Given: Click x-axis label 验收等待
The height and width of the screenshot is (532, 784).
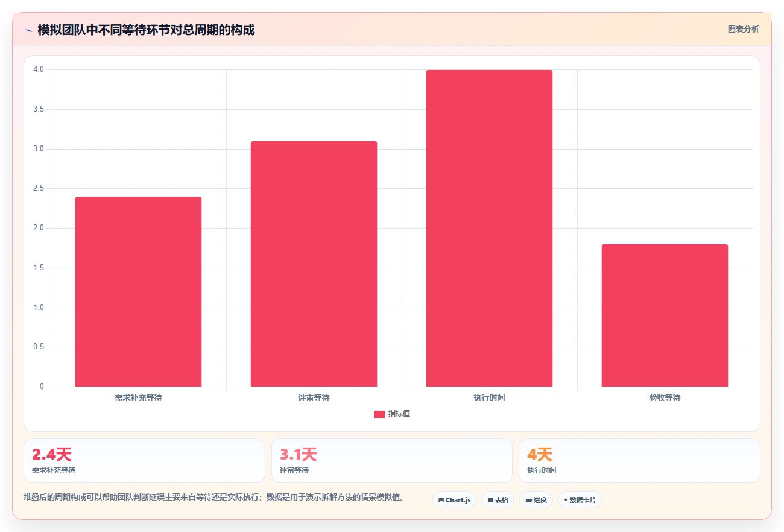Looking at the screenshot, I should 665,397.
